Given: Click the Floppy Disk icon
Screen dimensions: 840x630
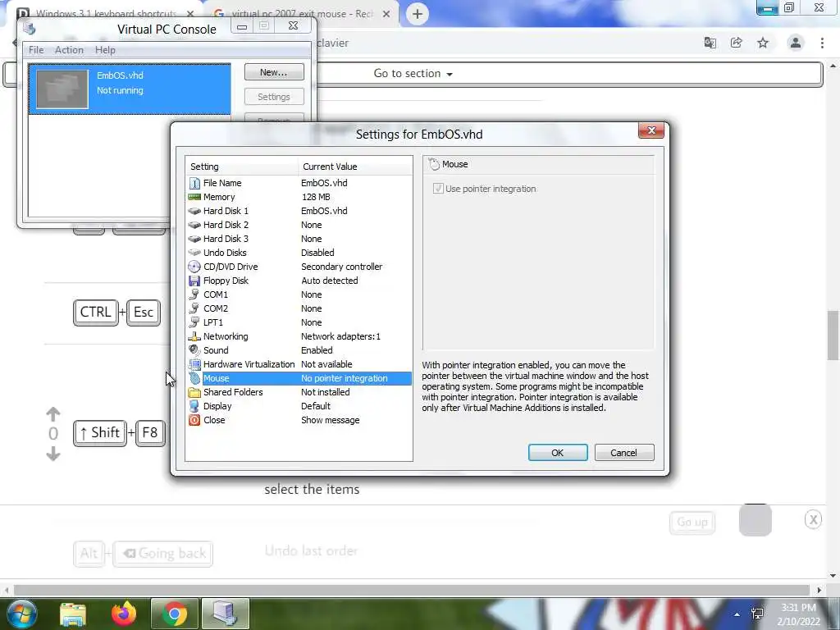Looking at the screenshot, I should (x=194, y=281).
